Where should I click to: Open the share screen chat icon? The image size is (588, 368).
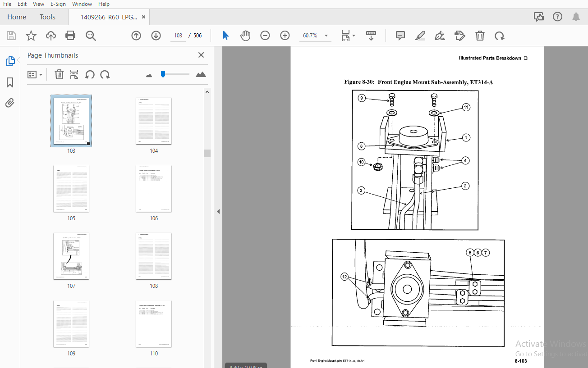pyautogui.click(x=539, y=17)
